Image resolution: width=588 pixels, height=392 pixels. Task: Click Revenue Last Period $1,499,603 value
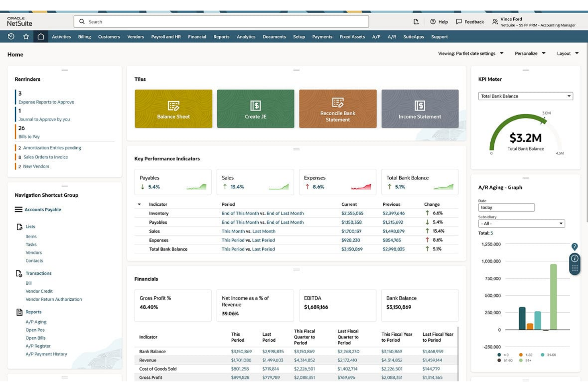(x=273, y=360)
